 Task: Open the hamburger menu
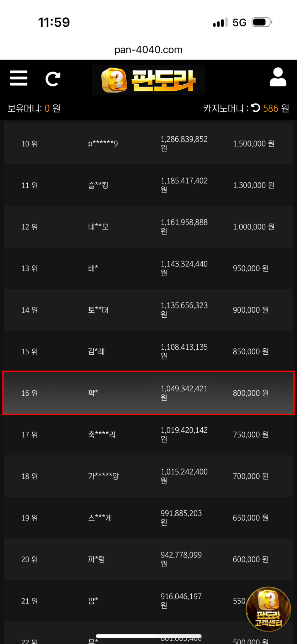[18, 78]
